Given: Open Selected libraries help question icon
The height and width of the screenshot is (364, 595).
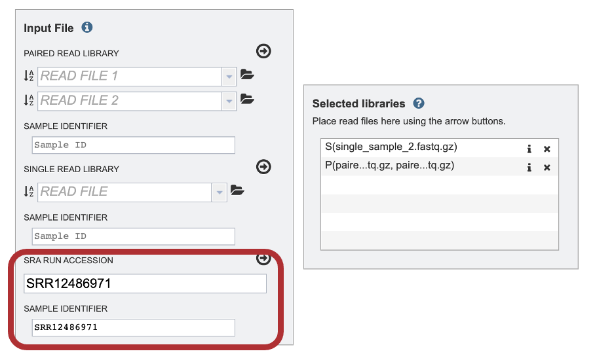Looking at the screenshot, I should (x=419, y=103).
